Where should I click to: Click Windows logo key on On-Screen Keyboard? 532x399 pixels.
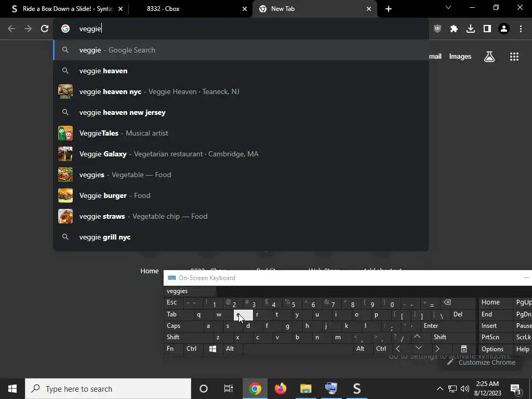click(212, 349)
